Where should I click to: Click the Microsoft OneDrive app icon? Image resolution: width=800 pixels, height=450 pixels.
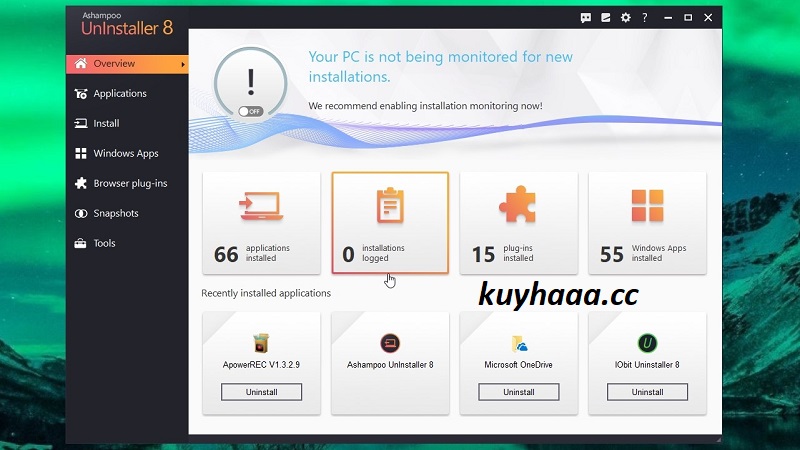pyautogui.click(x=519, y=344)
